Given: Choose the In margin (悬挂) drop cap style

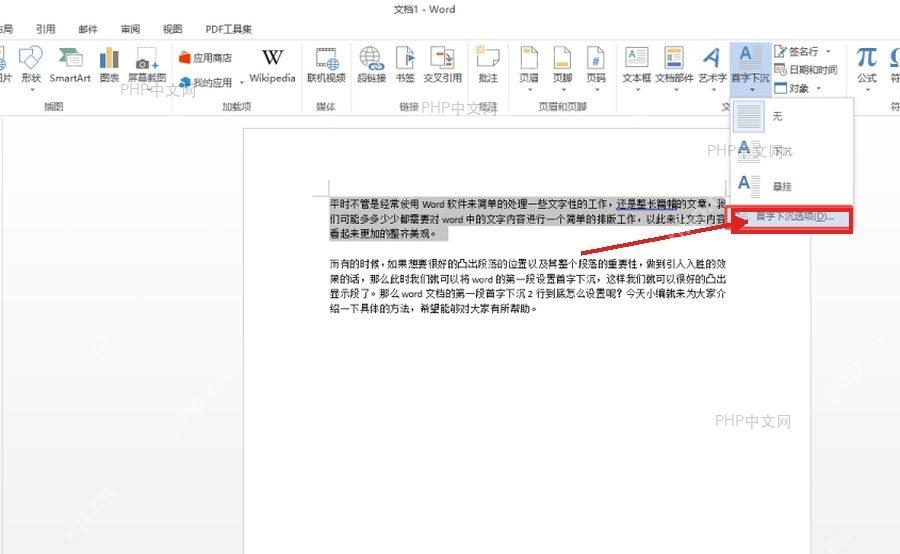Looking at the screenshot, I should pyautogui.click(x=792, y=186).
